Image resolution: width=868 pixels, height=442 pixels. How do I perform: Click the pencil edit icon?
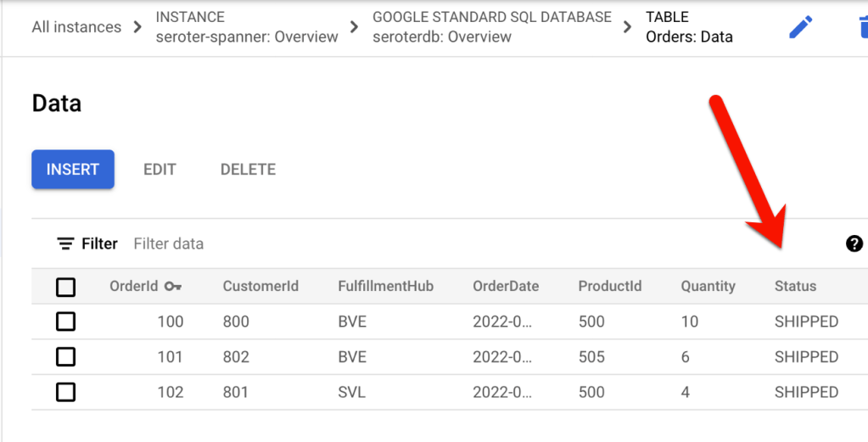(800, 27)
